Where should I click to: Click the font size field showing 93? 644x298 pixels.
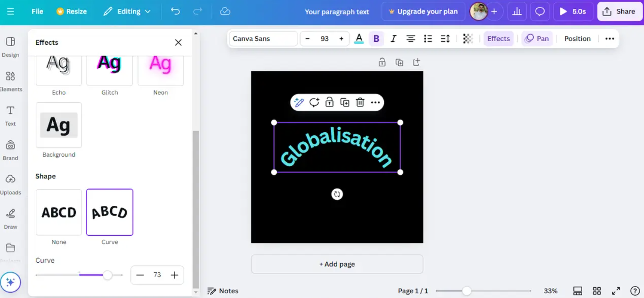[x=325, y=39]
